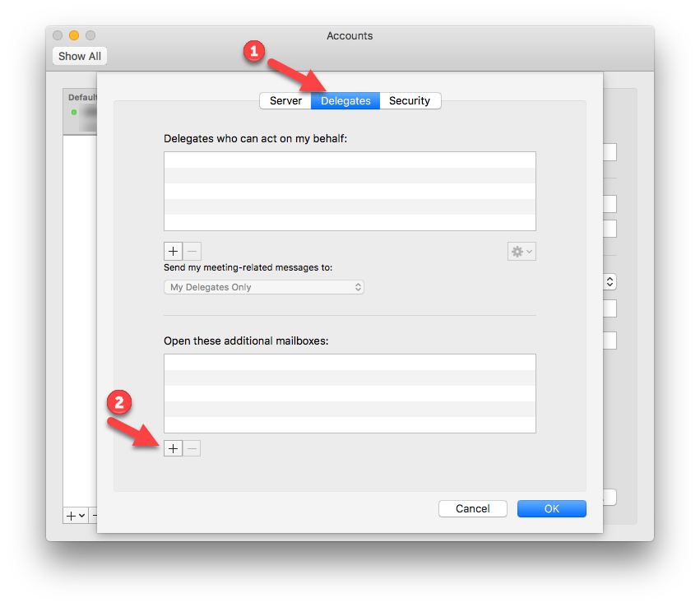
Task: Expand the My Delegates Only dropdown
Action: [264, 287]
